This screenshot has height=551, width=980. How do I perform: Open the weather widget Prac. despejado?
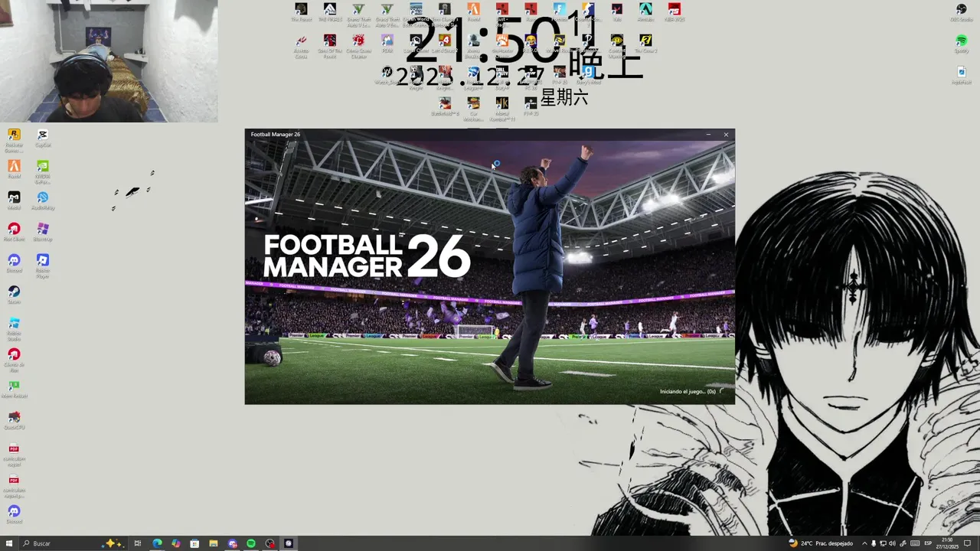point(821,543)
